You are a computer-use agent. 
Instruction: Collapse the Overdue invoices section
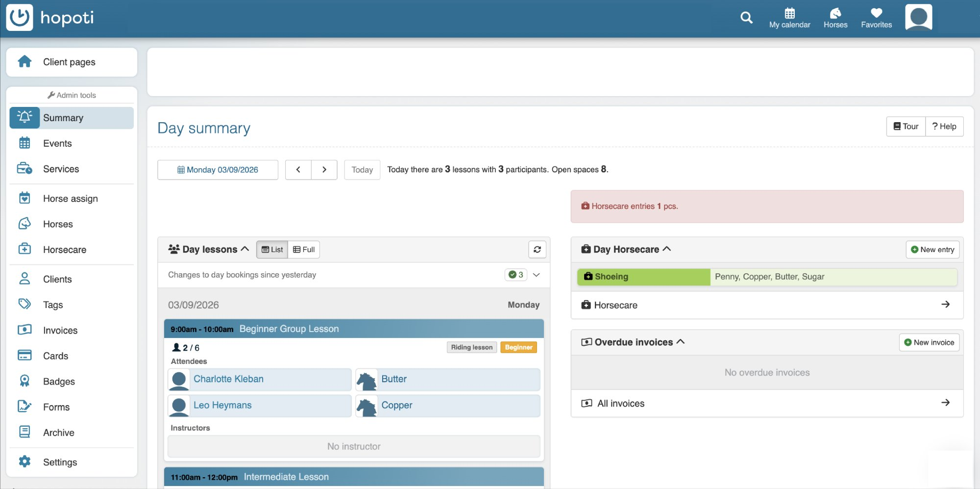click(681, 342)
